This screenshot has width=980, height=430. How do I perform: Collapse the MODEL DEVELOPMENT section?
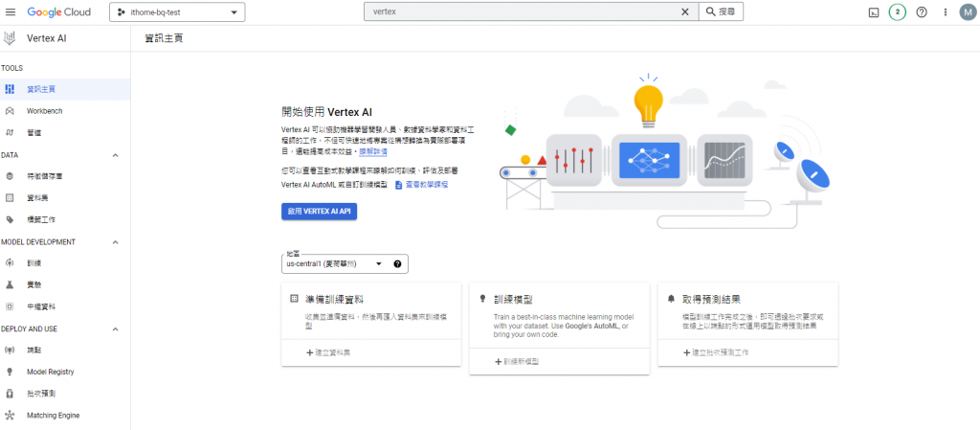click(x=115, y=242)
